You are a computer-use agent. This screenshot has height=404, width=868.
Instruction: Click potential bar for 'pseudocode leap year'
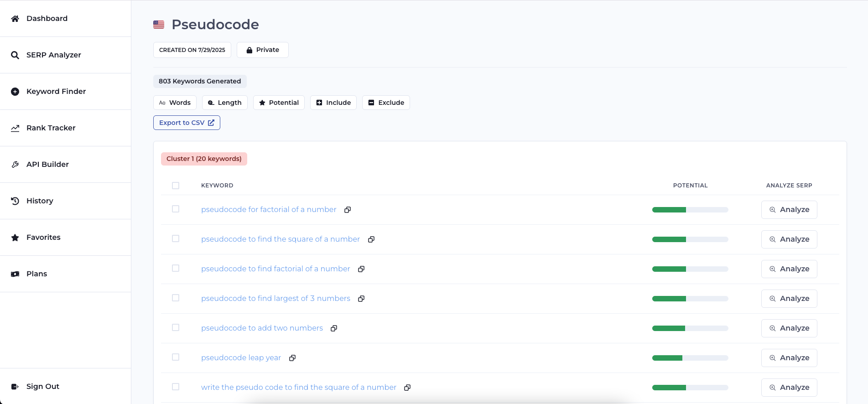tap(690, 358)
